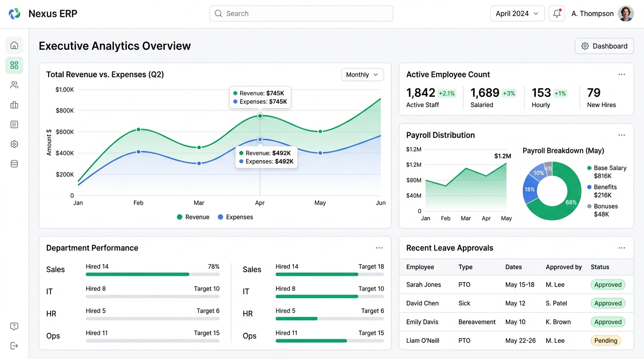Viewport: 644px width, 359px height.
Task: Open Recent Leave Approvals more options
Action: [622, 248]
